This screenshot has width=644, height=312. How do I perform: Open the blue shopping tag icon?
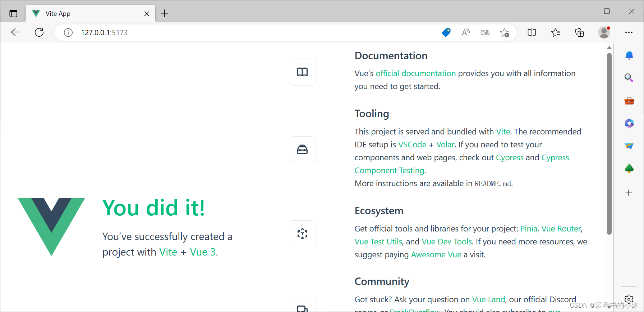[446, 32]
